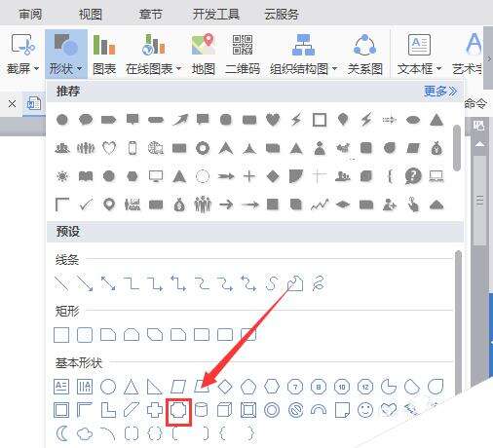Insert the heart shape from the recommended row
The height and width of the screenshot is (448, 493).
(273, 120)
